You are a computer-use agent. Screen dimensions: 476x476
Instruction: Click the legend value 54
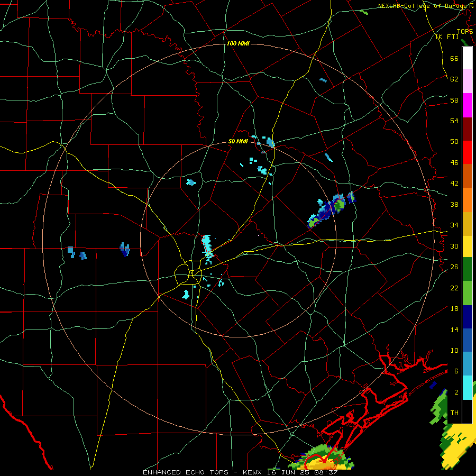[454, 121]
